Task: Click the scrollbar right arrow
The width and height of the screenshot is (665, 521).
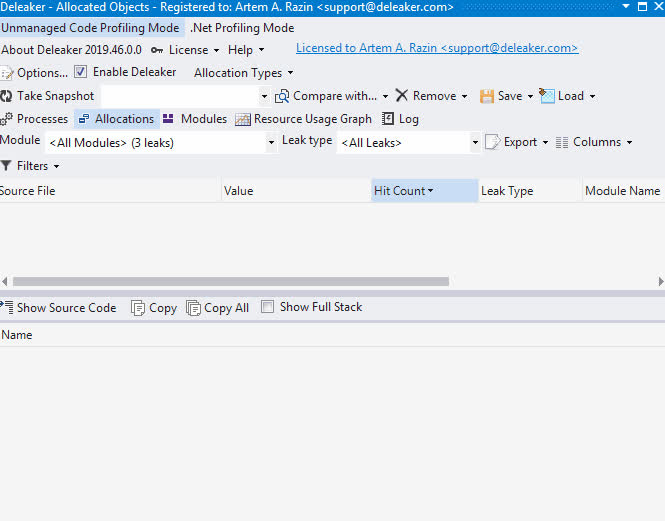Action: coord(661,281)
